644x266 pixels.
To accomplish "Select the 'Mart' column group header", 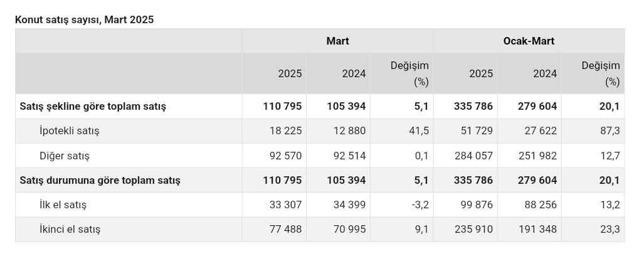I will (x=337, y=41).
